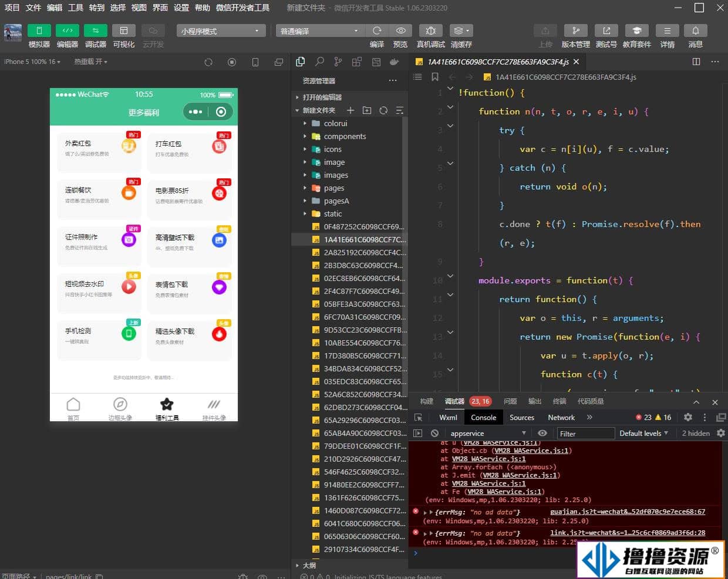Open the 文件 menu

pos(33,8)
